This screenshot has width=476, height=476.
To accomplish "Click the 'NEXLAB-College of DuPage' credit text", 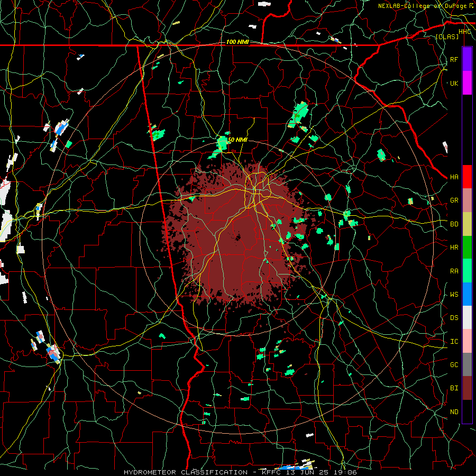I will coord(423,6).
